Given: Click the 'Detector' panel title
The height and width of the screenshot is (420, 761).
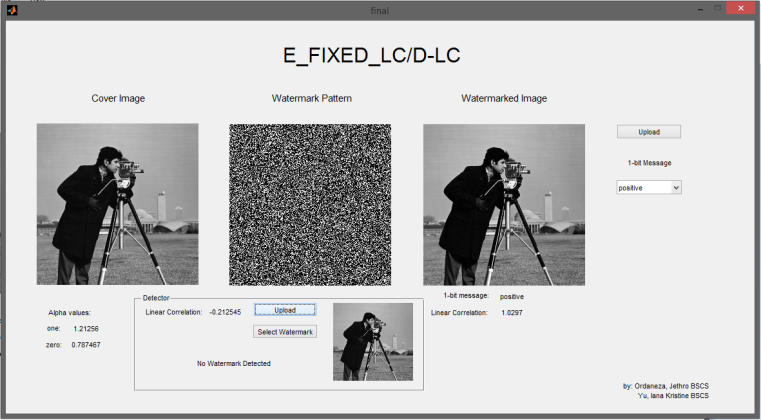Looking at the screenshot, I should pos(156,298).
